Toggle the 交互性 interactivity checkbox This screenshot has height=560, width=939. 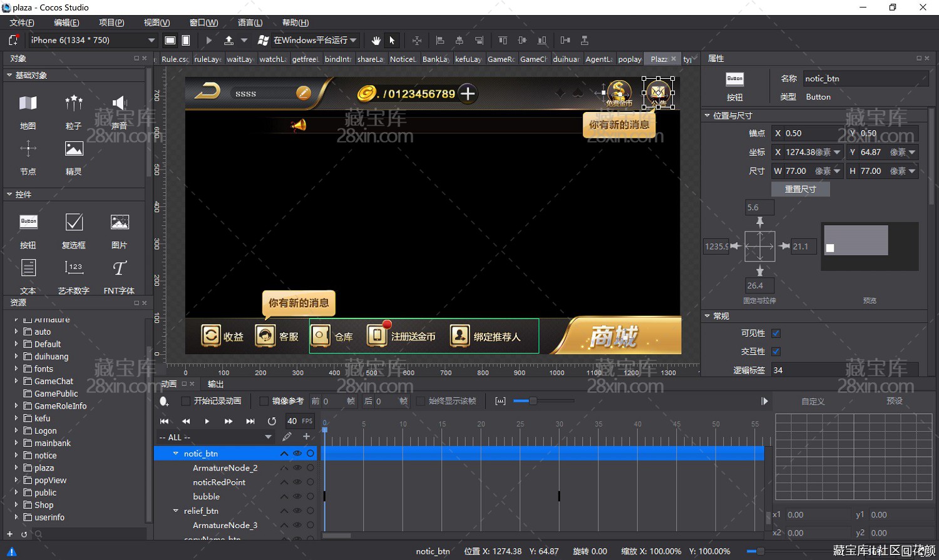pos(776,352)
